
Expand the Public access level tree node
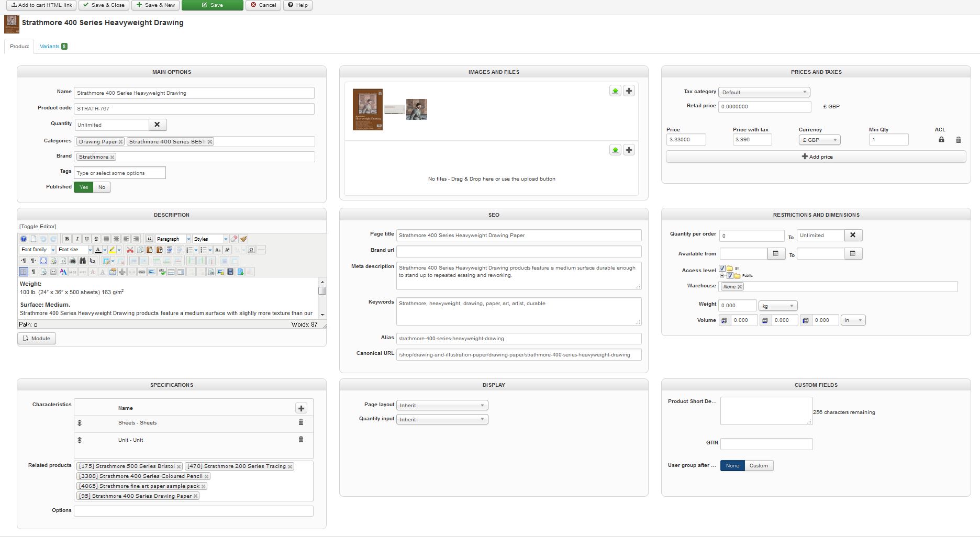click(722, 276)
